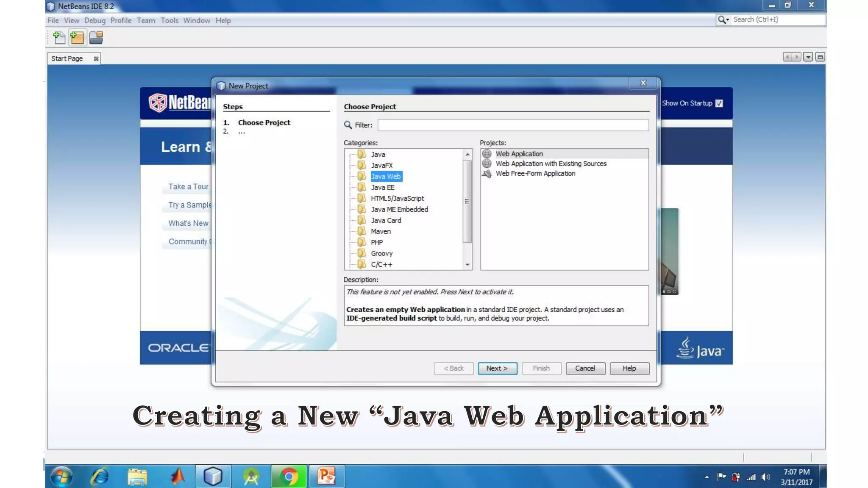Click the Open Project toolbar icon

pos(96,38)
